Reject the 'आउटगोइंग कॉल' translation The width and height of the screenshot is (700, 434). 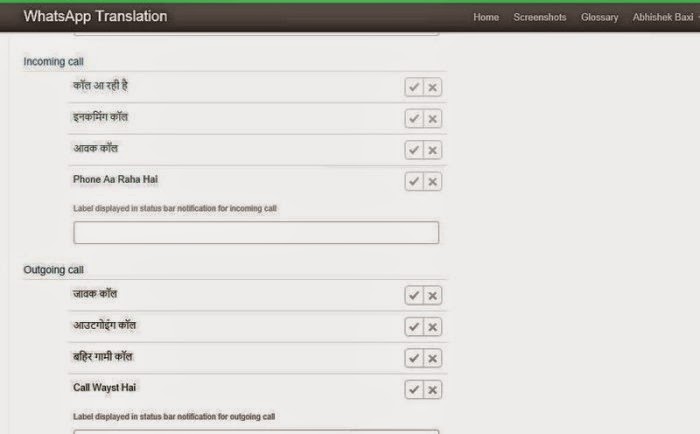(x=433, y=327)
